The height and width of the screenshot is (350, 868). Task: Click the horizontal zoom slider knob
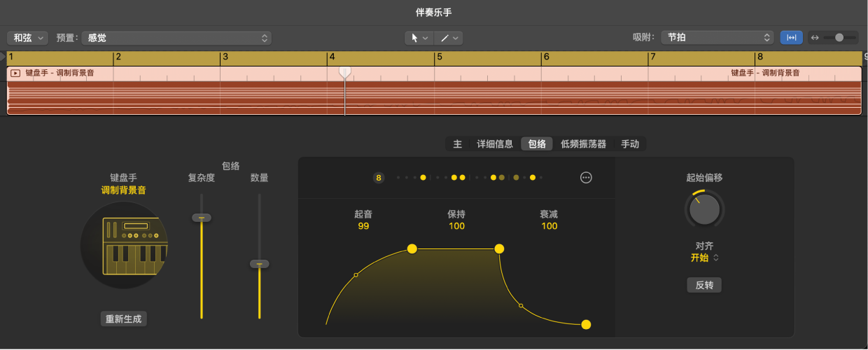coord(839,38)
